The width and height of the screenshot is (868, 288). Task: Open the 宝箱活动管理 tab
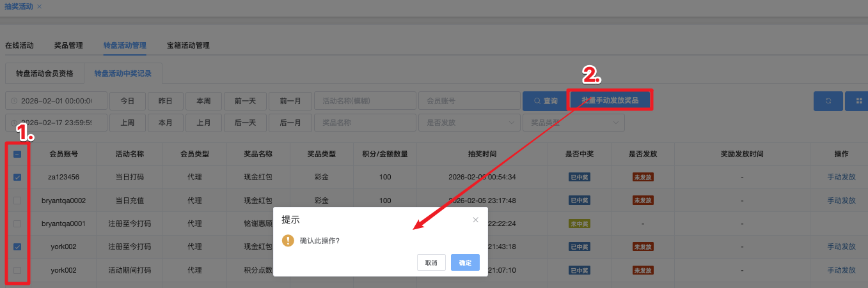[x=188, y=45]
